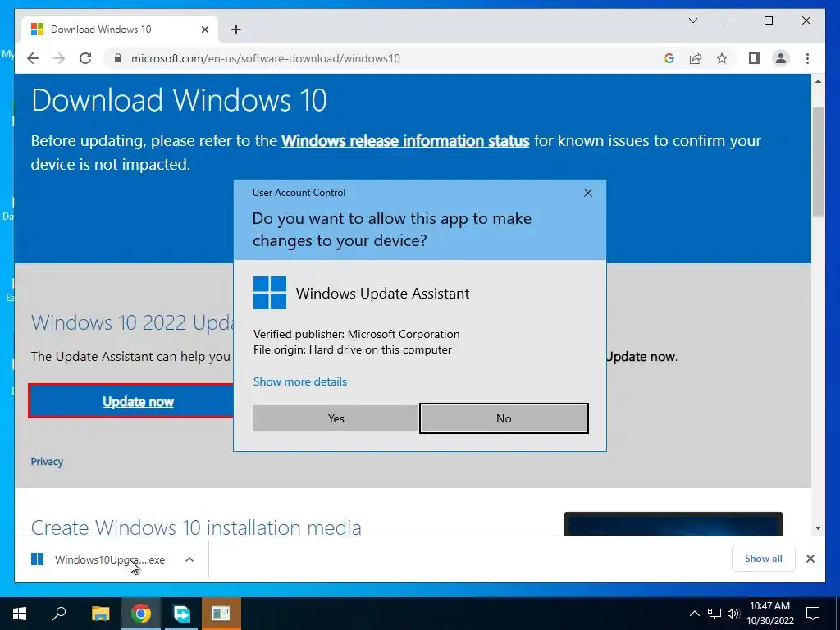Close the Download Windows 10 tab
840x630 pixels.
pyautogui.click(x=204, y=30)
